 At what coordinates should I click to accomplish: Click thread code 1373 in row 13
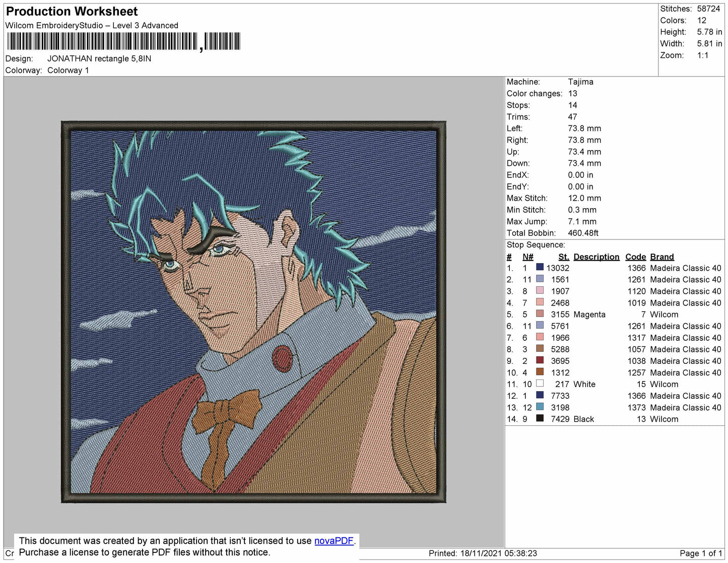(x=636, y=408)
